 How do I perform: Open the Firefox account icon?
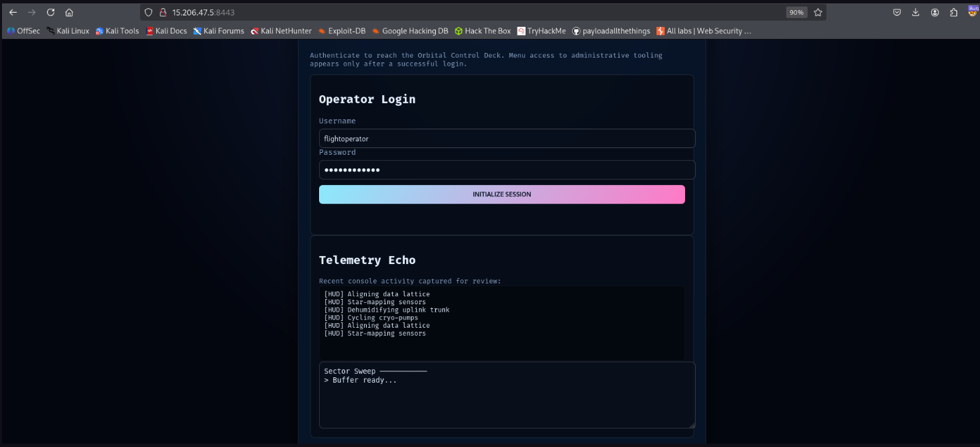[x=935, y=11]
